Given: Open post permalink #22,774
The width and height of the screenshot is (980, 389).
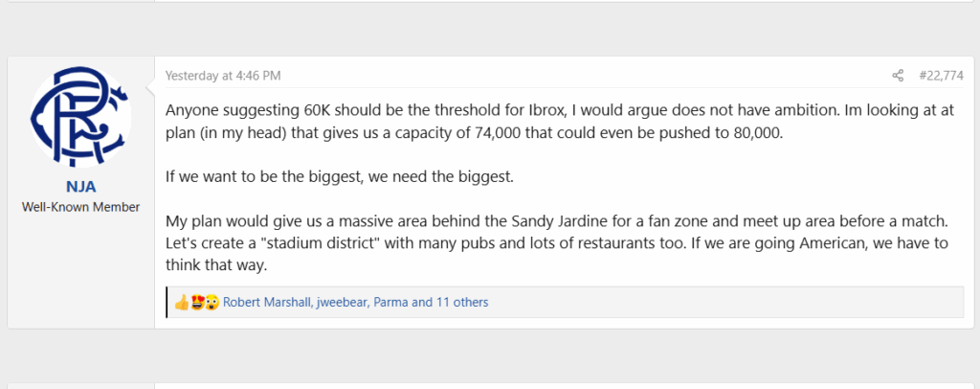Looking at the screenshot, I should click(x=941, y=76).
